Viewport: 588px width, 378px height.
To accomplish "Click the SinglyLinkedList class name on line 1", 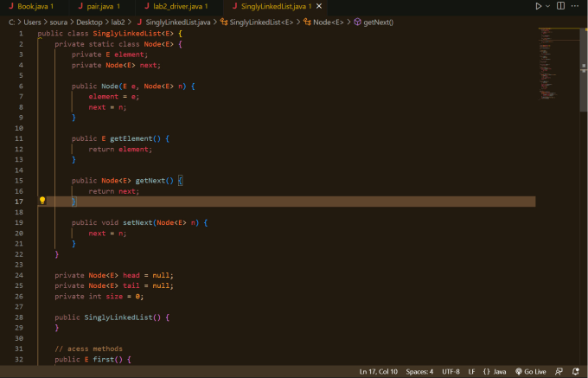I will [127, 34].
